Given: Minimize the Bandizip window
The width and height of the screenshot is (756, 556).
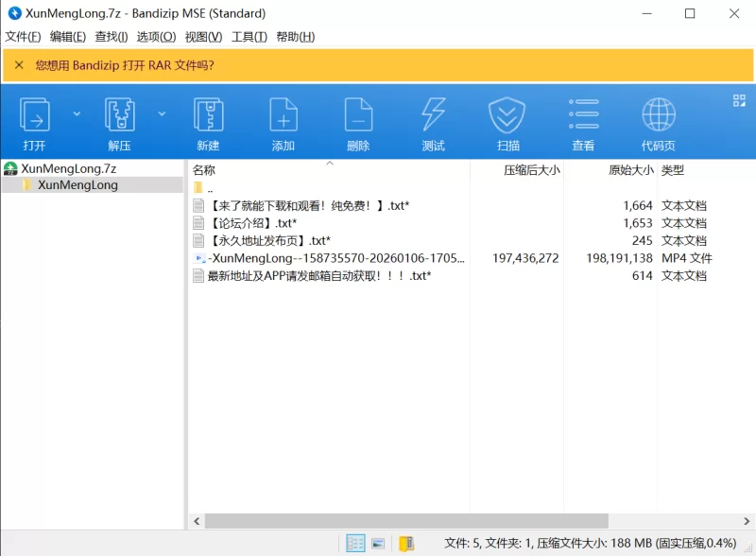Looking at the screenshot, I should 646,13.
